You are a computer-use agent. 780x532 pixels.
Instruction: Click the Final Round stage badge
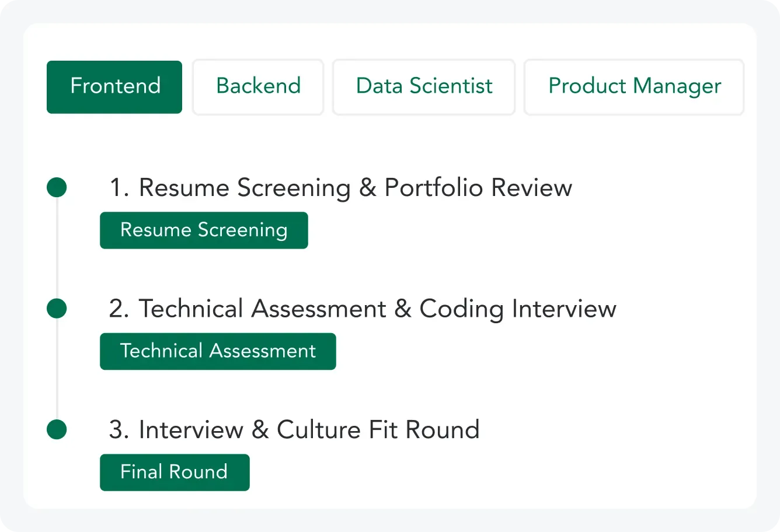pyautogui.click(x=175, y=472)
